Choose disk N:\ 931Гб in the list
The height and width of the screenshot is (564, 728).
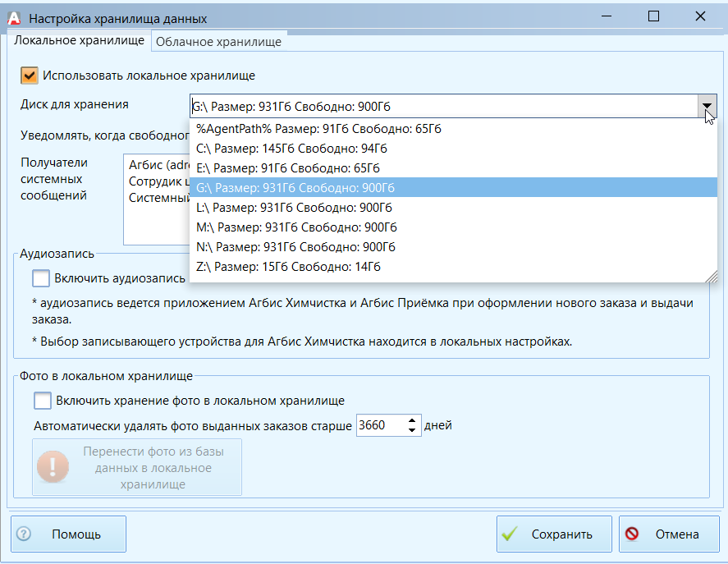[453, 246]
